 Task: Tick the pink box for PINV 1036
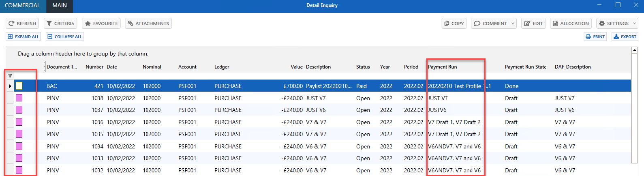click(x=19, y=122)
